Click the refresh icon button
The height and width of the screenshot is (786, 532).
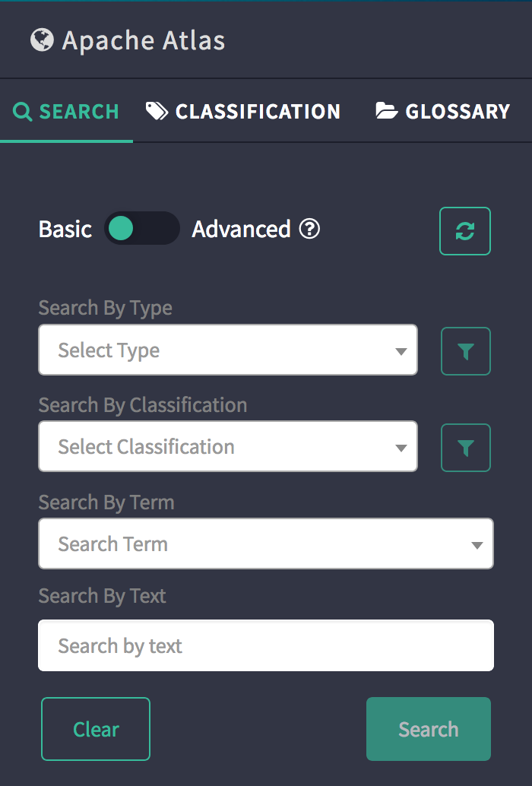(x=465, y=231)
